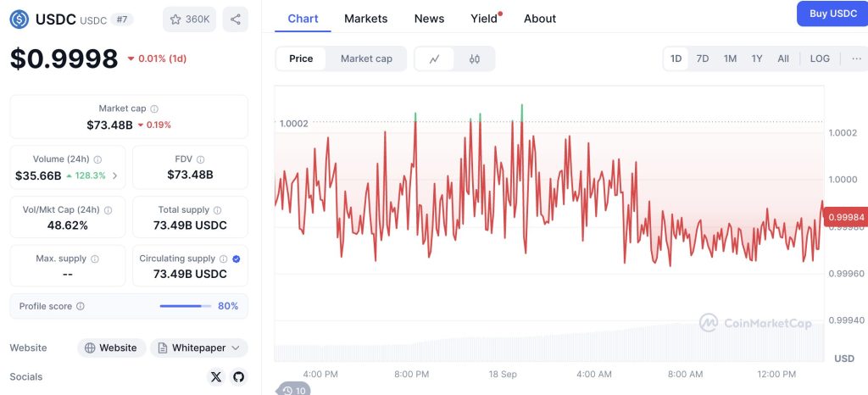Click the share icon next to watchlist
The image size is (868, 395).
point(235,19)
